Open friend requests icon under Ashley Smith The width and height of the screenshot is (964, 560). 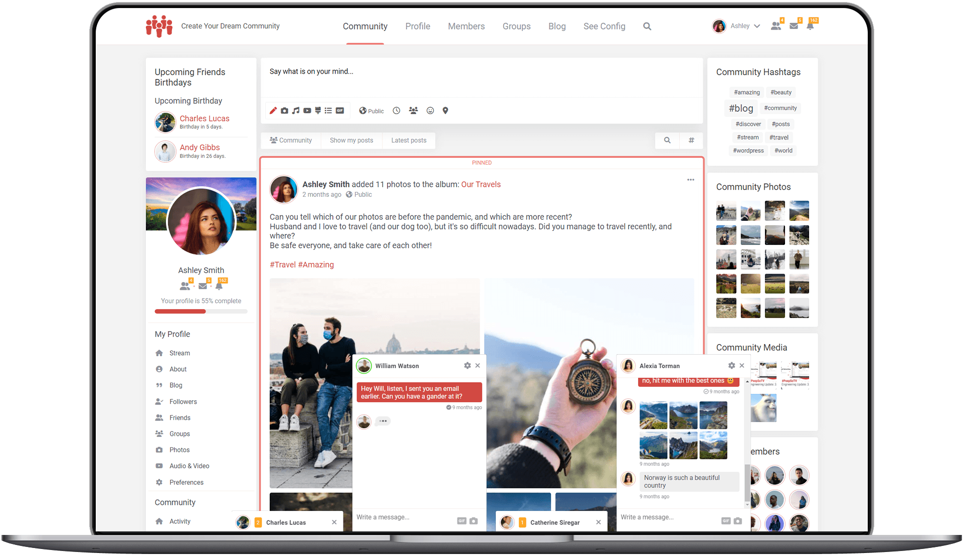(185, 286)
